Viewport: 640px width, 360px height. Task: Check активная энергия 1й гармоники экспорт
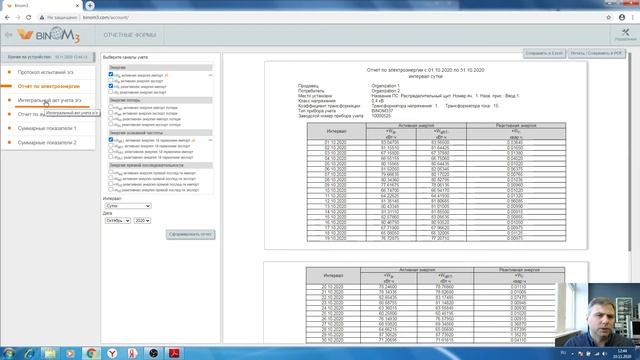coord(111,145)
